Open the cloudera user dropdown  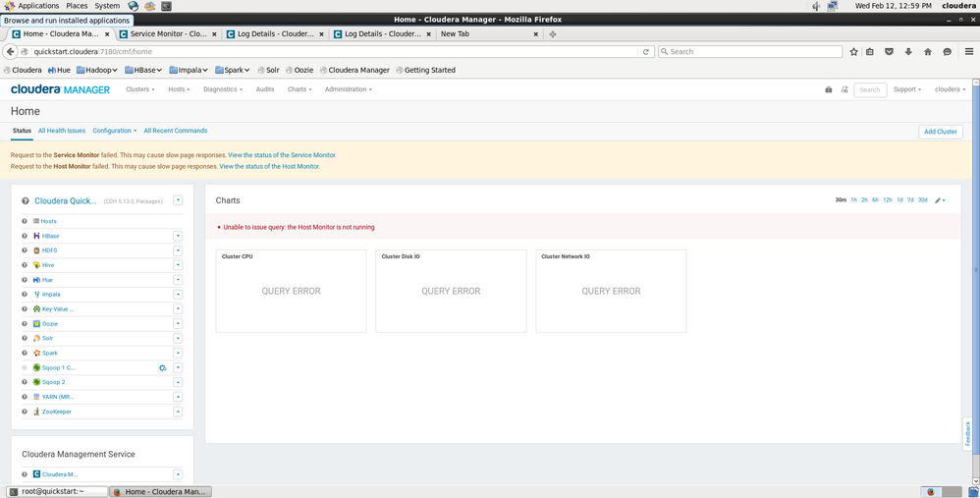(950, 89)
